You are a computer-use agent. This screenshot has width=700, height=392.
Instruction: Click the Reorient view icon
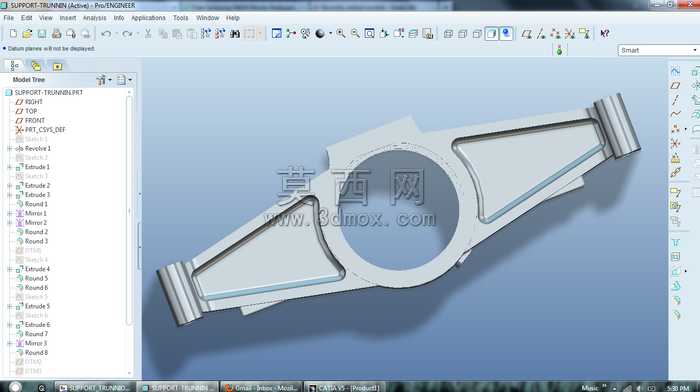click(x=384, y=33)
